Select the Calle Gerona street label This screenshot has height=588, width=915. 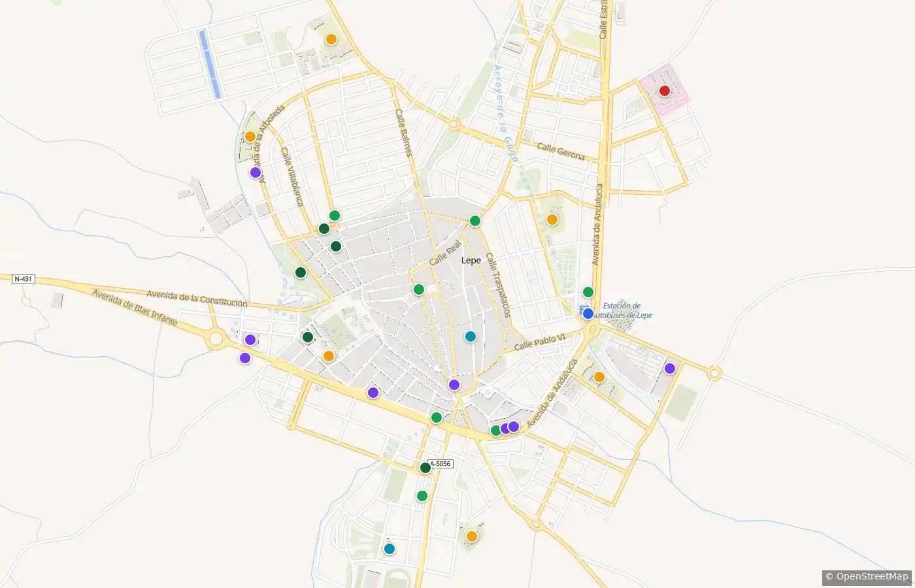point(561,151)
